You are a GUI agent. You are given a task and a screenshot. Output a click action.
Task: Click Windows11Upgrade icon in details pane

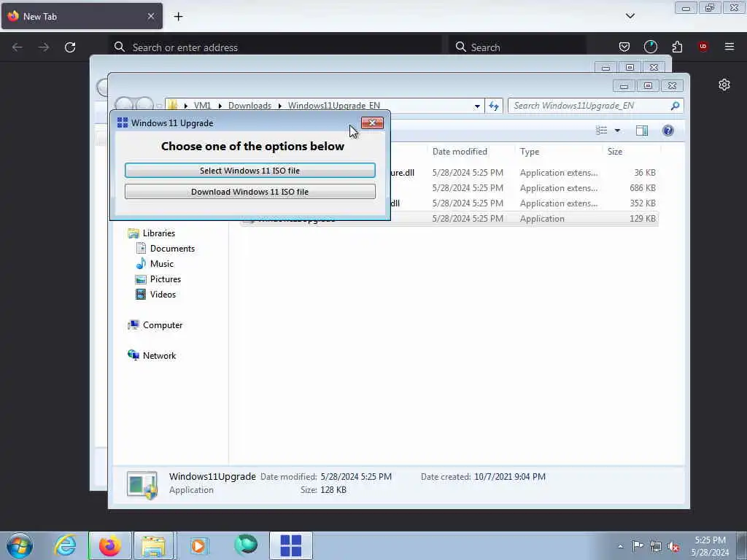pyautogui.click(x=142, y=485)
